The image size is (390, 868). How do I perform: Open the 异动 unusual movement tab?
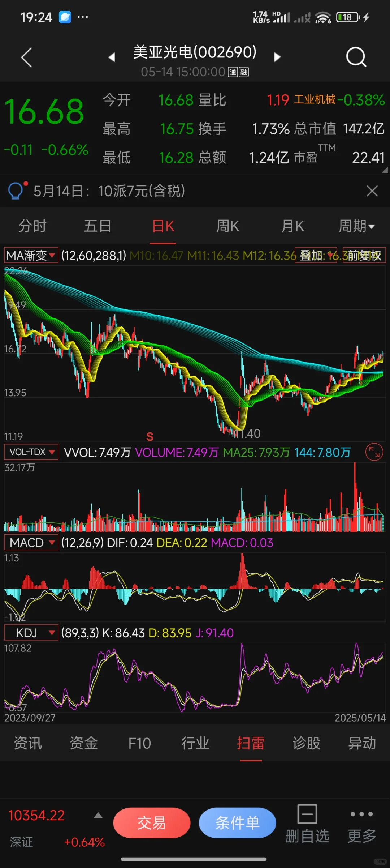[362, 743]
